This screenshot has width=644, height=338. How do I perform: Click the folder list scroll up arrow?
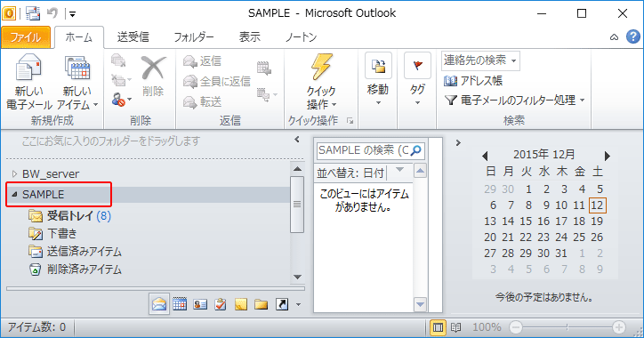tap(297, 169)
